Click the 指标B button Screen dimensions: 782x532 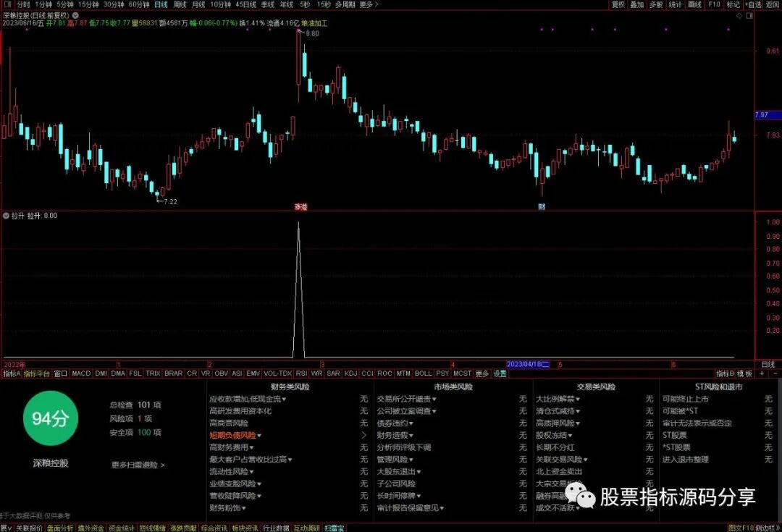pos(725,373)
